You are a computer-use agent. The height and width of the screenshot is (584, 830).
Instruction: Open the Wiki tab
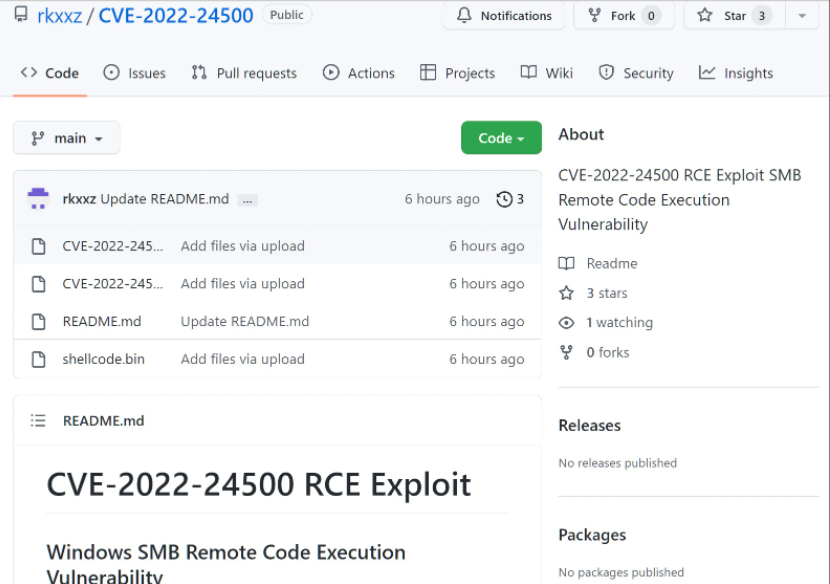[x=547, y=73]
